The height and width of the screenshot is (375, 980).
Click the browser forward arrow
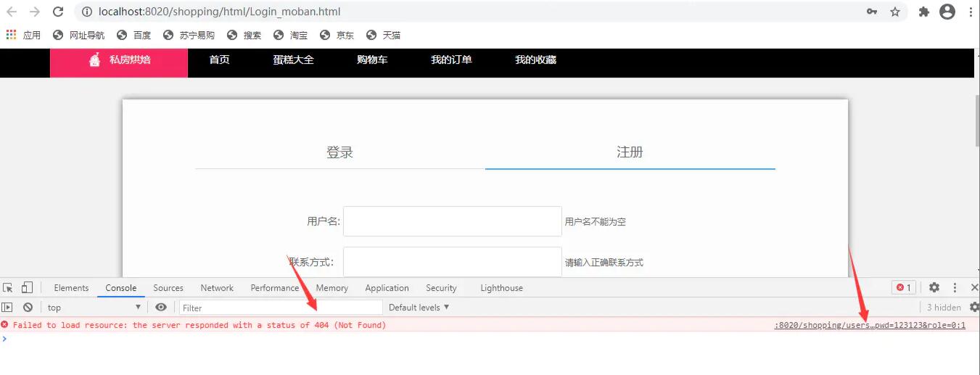35,12
